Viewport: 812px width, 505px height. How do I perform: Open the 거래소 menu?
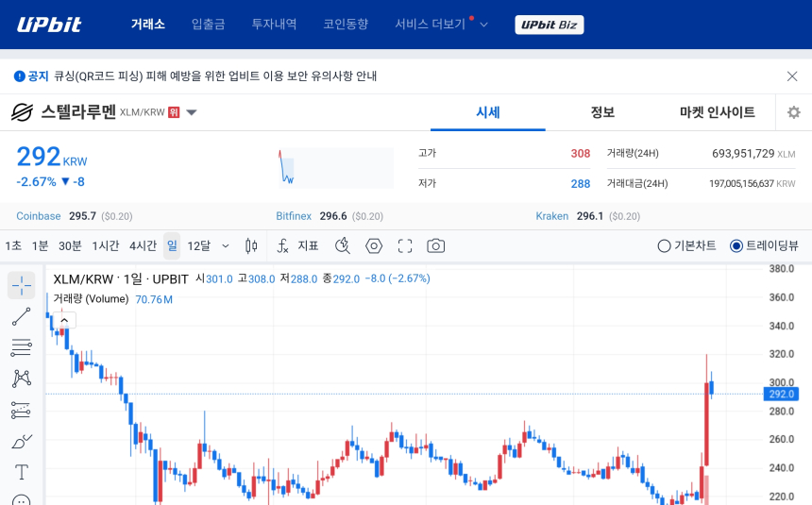coord(147,24)
